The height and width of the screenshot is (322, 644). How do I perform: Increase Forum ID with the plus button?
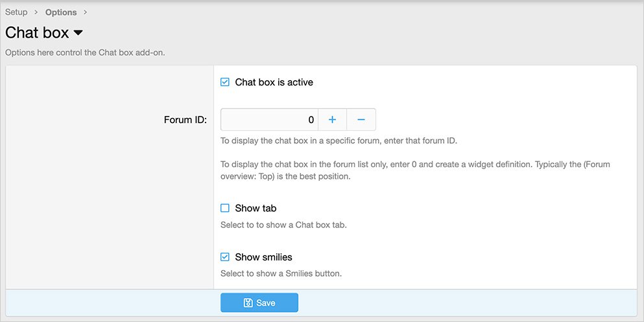332,120
